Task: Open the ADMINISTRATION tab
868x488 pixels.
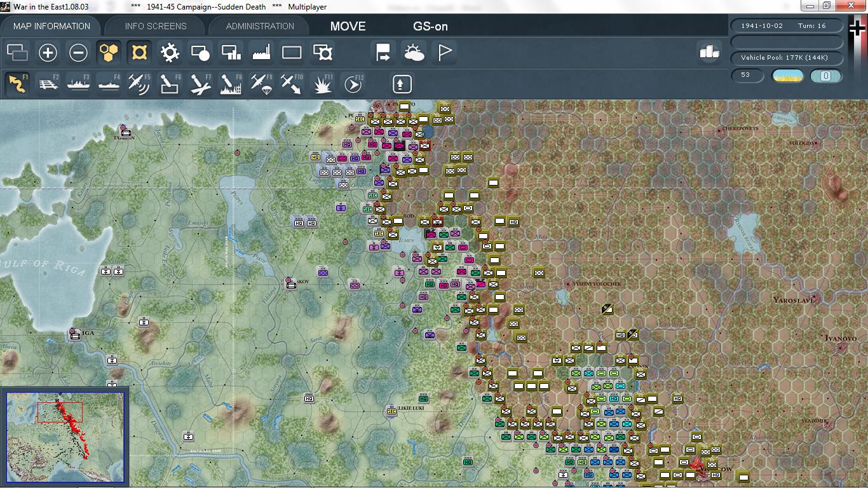Action: (260, 26)
